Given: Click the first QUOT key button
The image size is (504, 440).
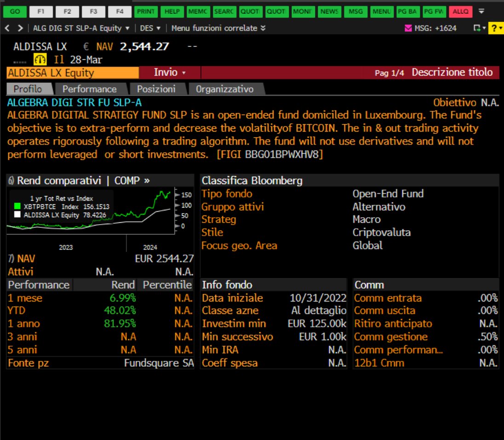Looking at the screenshot, I should (x=251, y=12).
